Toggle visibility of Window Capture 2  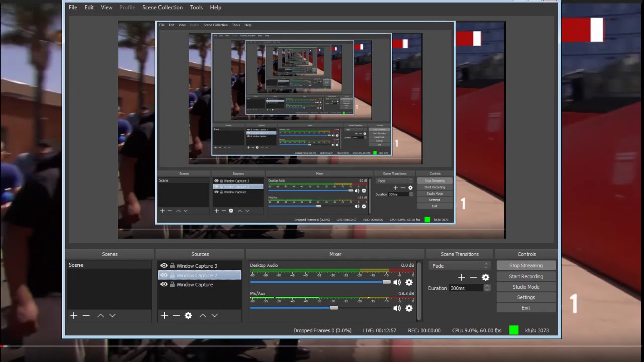click(164, 275)
